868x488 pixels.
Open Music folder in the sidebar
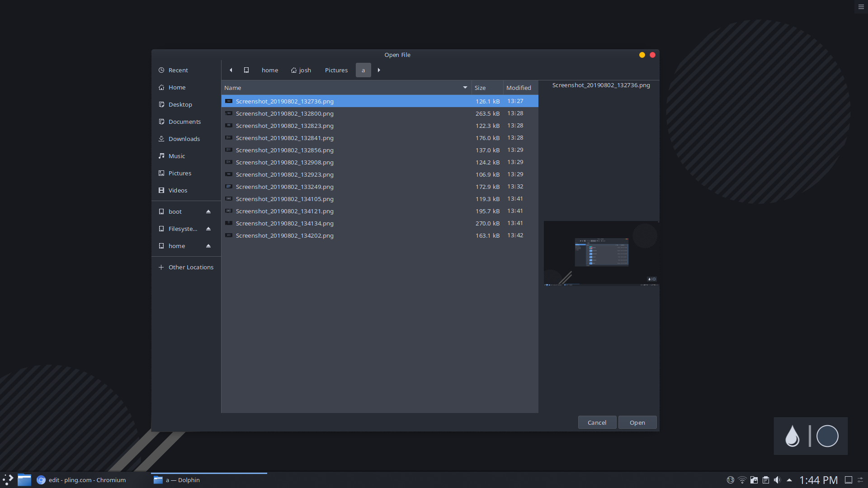[x=186, y=156]
